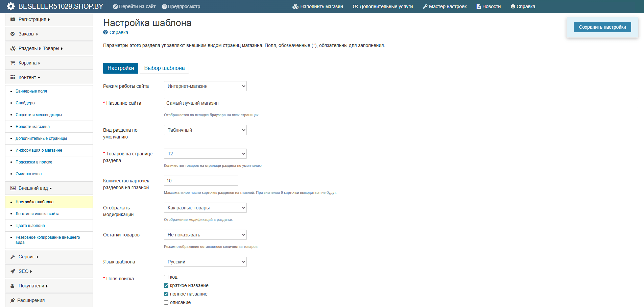Click the shopping cart icon next to Корзина
Image resolution: width=644 pixels, height=307 pixels.
tap(13, 63)
